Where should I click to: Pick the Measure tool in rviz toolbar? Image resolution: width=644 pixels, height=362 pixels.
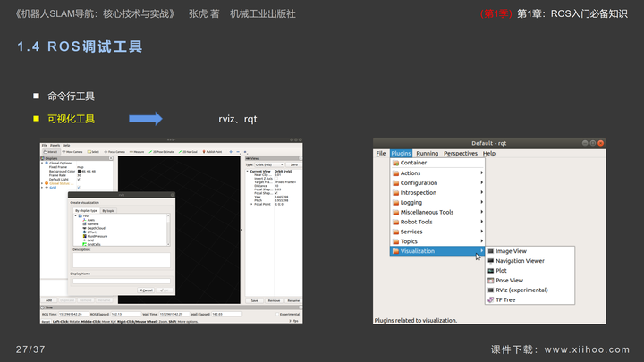137,152
